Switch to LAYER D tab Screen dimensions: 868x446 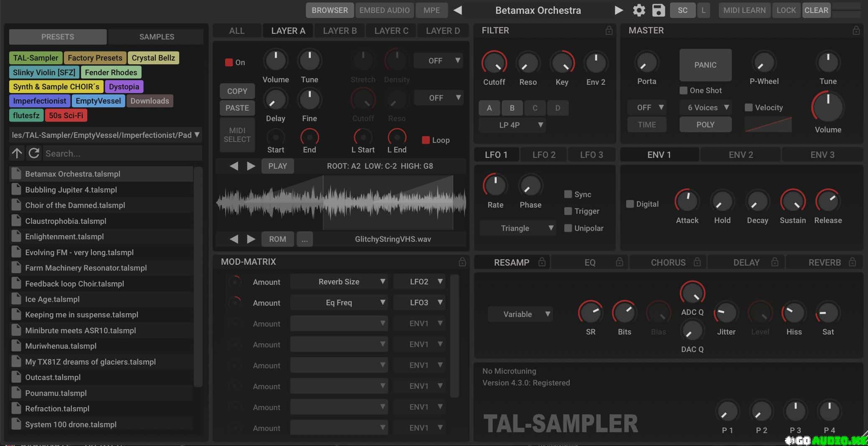(x=443, y=30)
